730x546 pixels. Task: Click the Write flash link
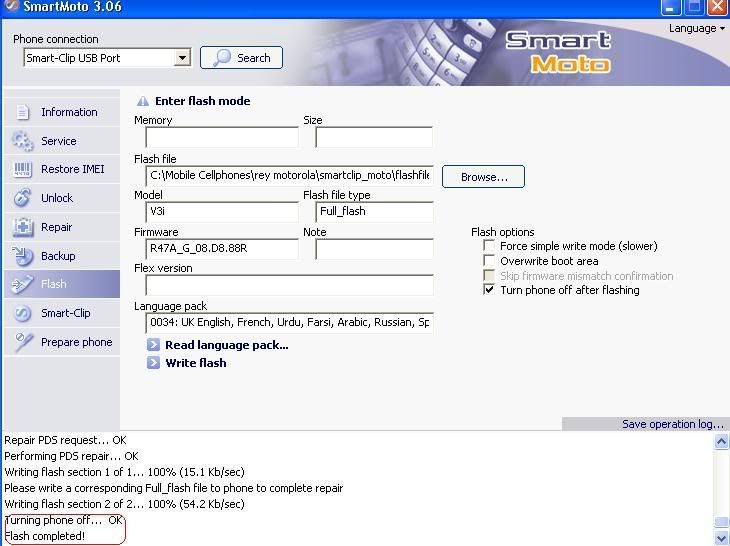pos(196,363)
